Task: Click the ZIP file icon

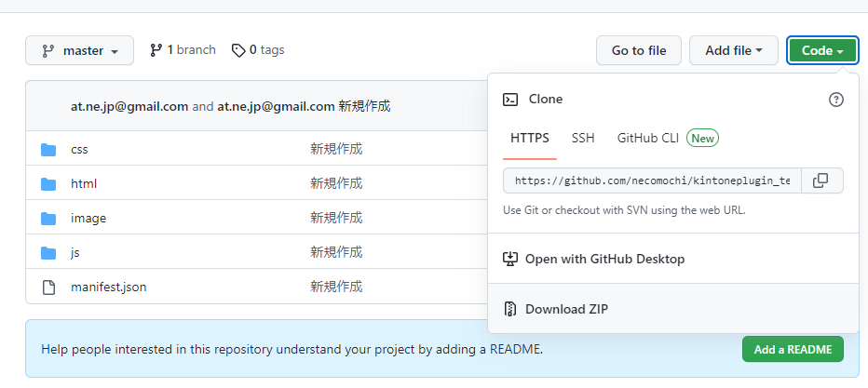Action: [509, 309]
